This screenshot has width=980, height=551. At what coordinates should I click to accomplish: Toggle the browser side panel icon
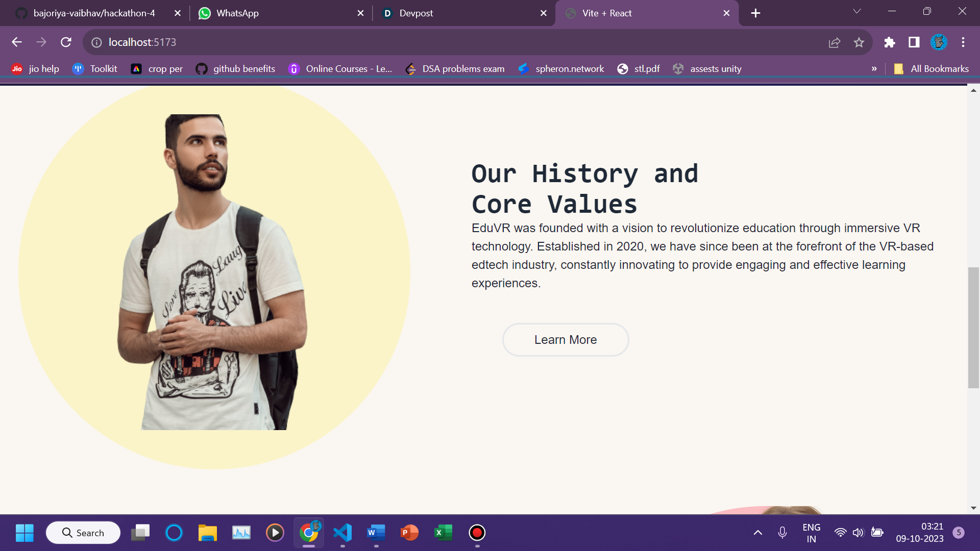(914, 42)
